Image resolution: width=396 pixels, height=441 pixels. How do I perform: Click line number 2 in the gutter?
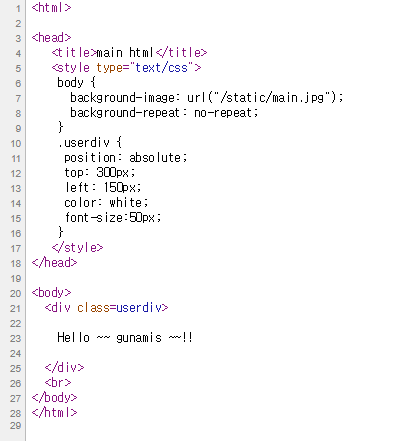coord(18,23)
